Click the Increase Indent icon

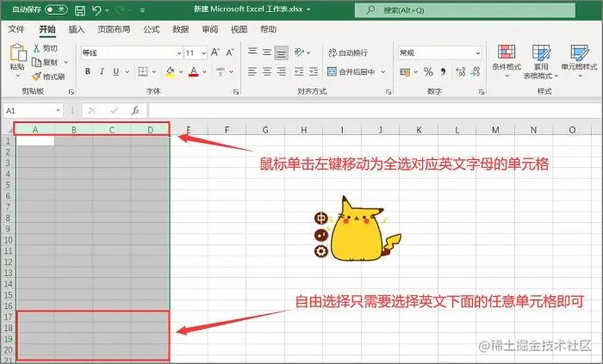click(x=314, y=71)
